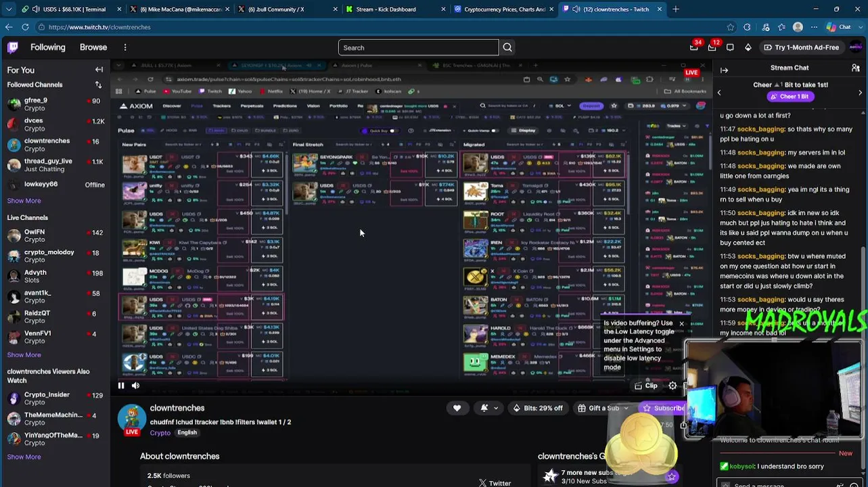Viewport: 868px width, 487px height.
Task: Open a new browser tab
Action: click(x=676, y=9)
